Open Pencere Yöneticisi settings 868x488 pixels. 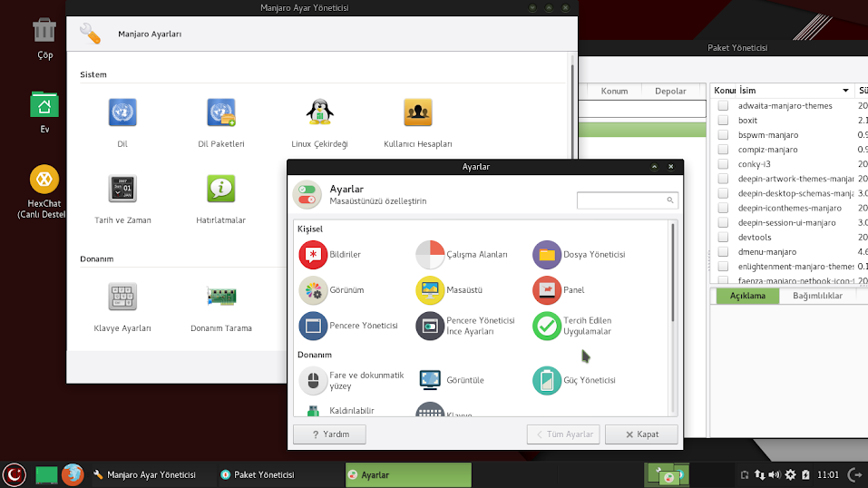tap(348, 325)
